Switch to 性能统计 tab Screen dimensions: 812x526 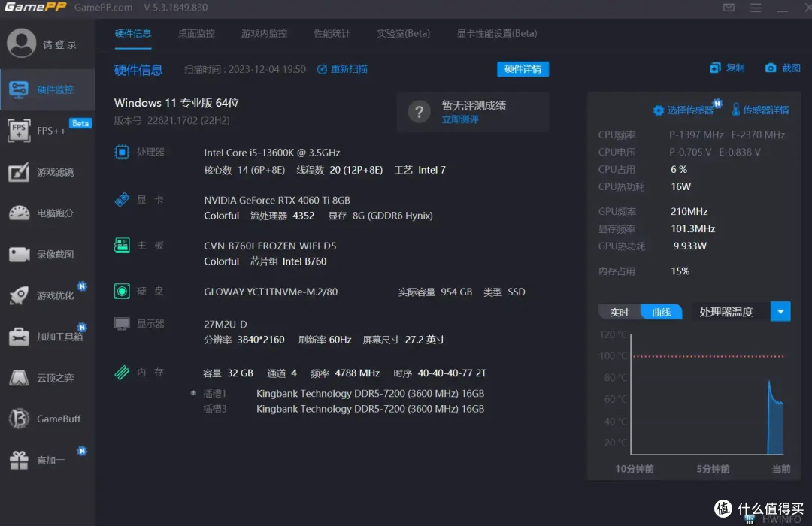pyautogui.click(x=332, y=33)
